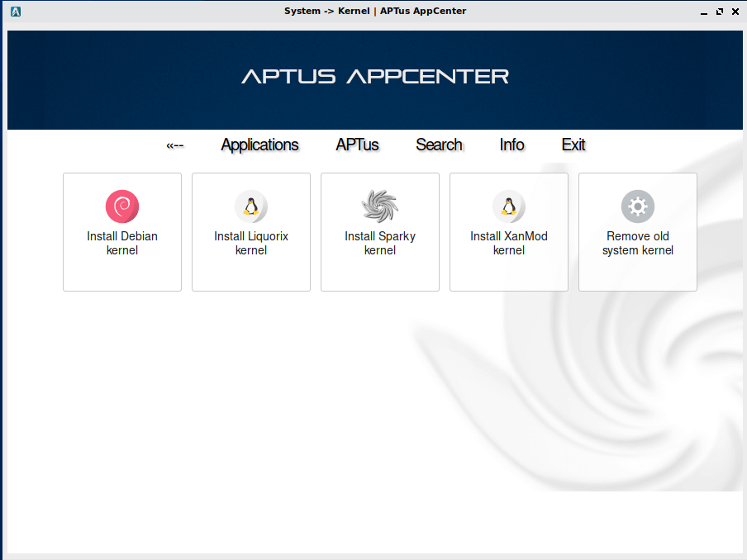Image resolution: width=747 pixels, height=560 pixels.
Task: Select Exit in the navigation bar
Action: pos(573,145)
